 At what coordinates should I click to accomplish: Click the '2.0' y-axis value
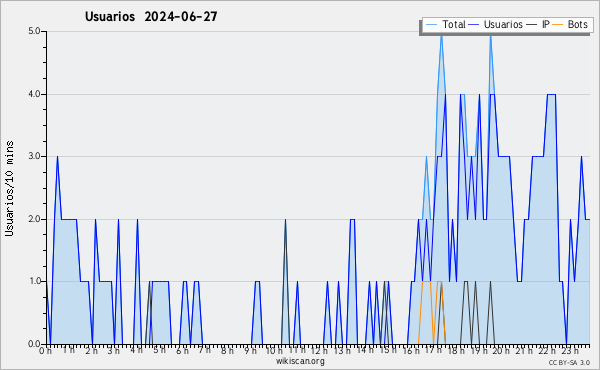34,219
